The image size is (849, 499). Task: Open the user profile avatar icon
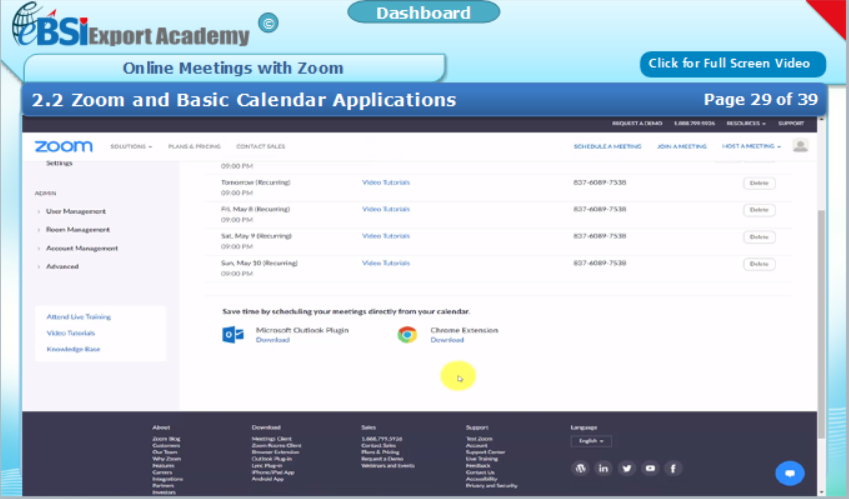click(800, 146)
